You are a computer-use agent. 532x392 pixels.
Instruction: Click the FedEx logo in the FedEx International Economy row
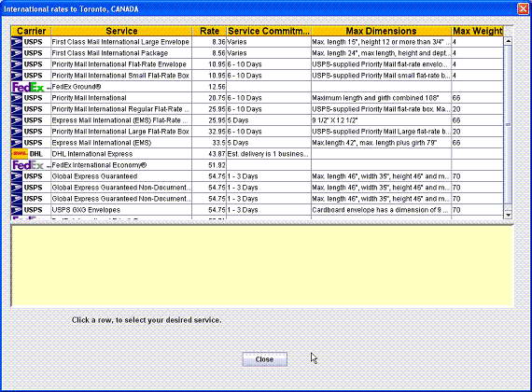click(28, 165)
